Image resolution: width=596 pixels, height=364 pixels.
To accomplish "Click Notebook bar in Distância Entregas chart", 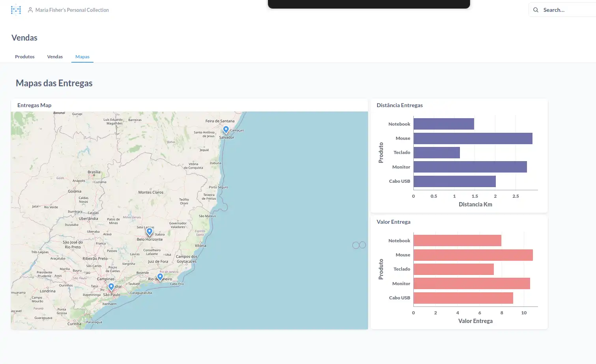I will point(444,124).
